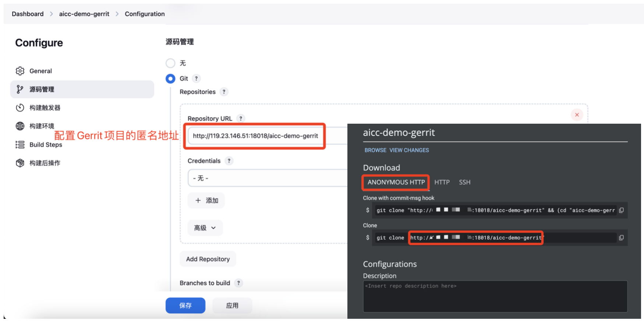Switch to the ANONYMOUS HTTP tab
Viewport: 644px width, 321px height.
[396, 182]
